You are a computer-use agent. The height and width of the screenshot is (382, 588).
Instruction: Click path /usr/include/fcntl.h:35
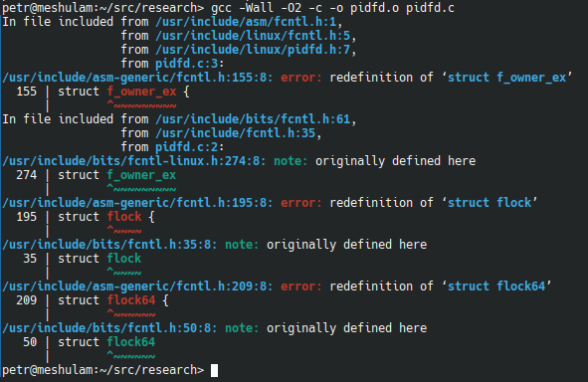point(236,133)
